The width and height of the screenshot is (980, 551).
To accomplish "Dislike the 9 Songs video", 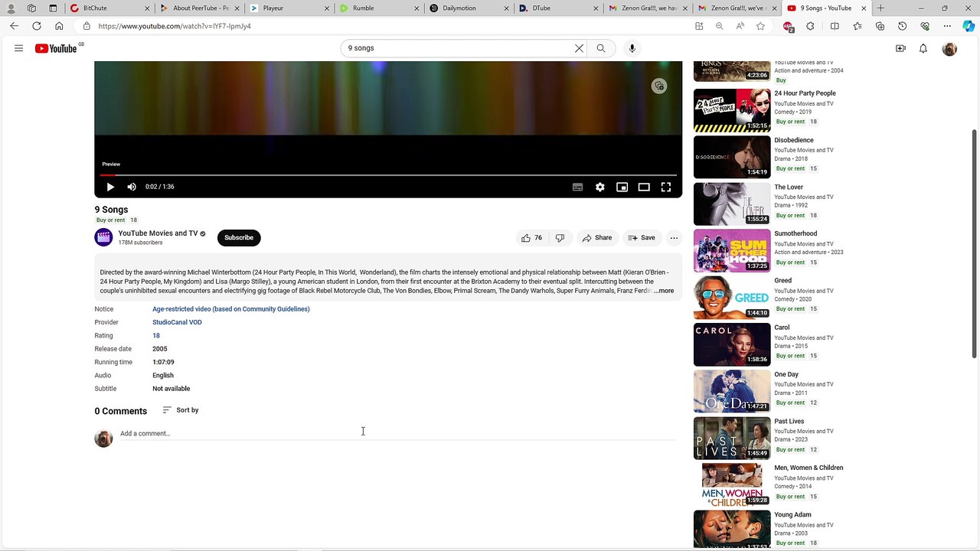I will 560,238.
